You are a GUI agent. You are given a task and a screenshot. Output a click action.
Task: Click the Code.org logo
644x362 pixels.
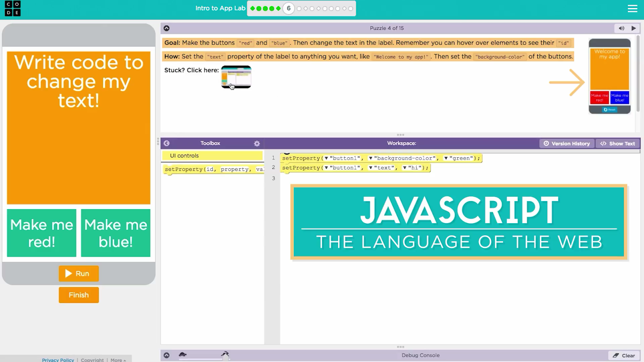click(12, 8)
